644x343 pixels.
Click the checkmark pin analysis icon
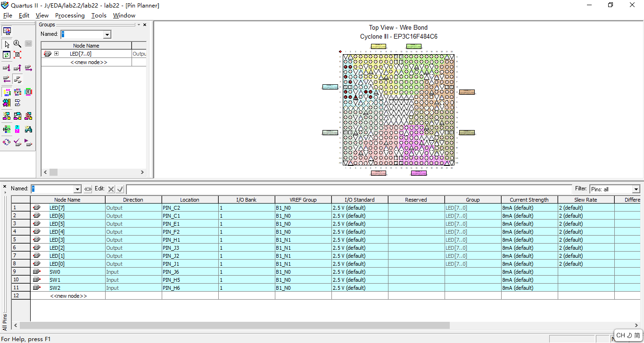[x=17, y=142]
